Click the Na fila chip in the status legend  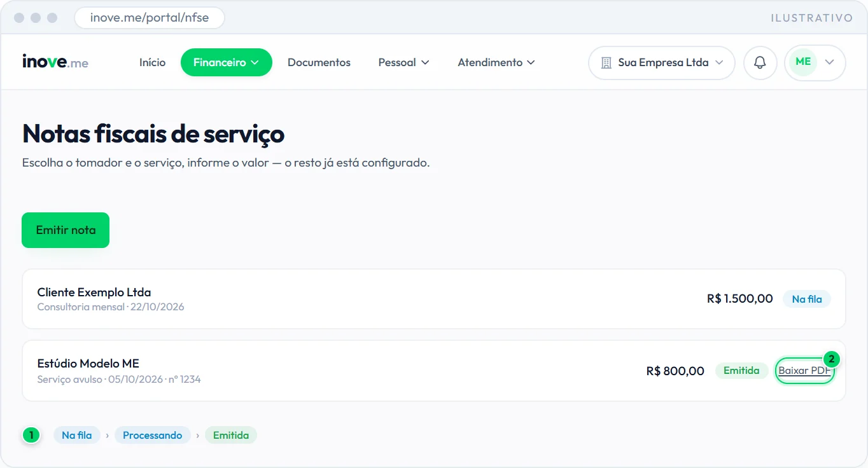(77, 436)
